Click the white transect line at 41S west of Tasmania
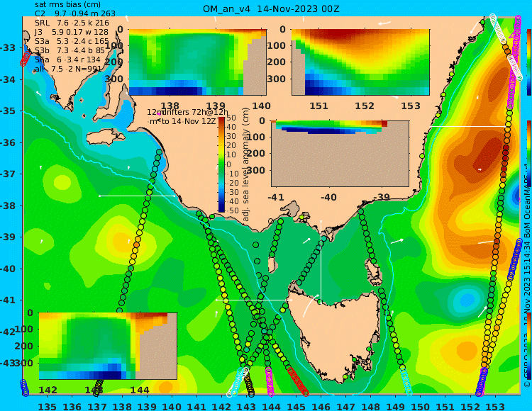This screenshot has width=532, height=411. pos(254,300)
